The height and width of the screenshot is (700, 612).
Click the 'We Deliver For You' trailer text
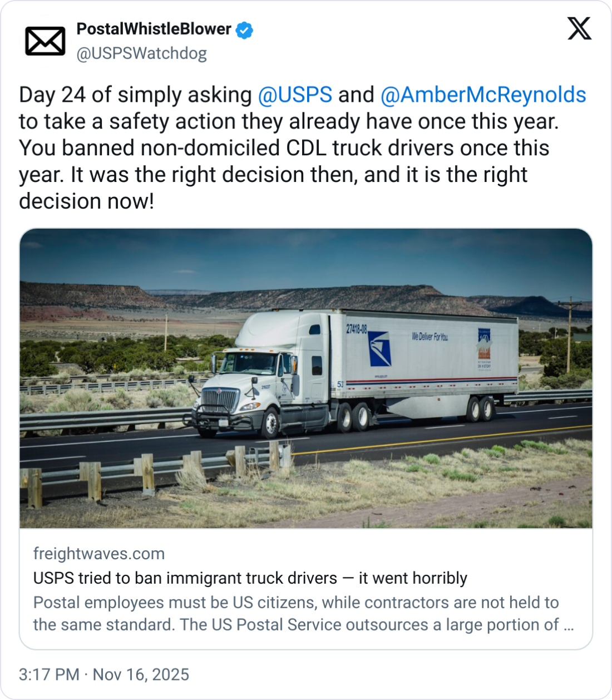click(x=430, y=337)
